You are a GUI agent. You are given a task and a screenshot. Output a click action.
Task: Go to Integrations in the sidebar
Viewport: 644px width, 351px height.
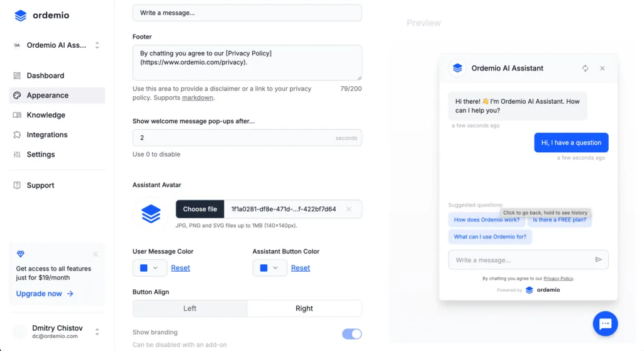tap(47, 135)
